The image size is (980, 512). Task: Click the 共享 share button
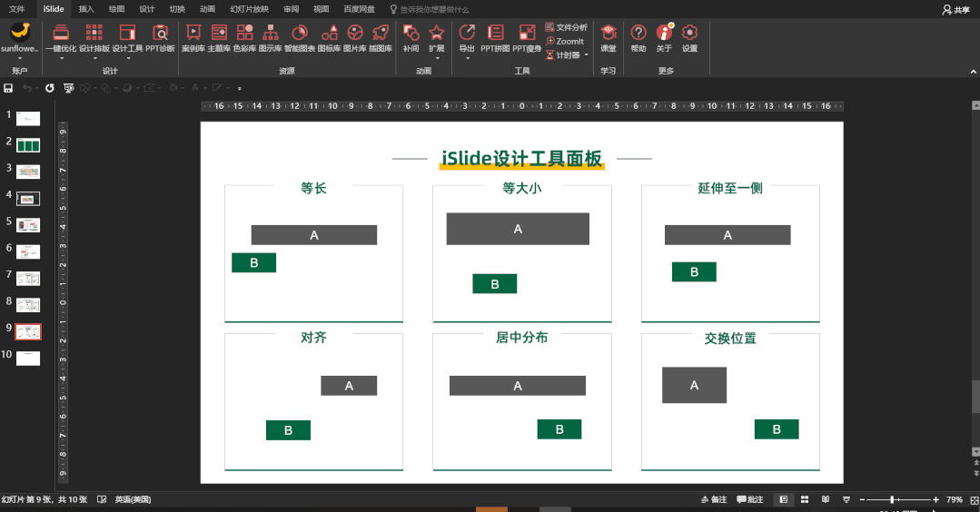(x=955, y=9)
